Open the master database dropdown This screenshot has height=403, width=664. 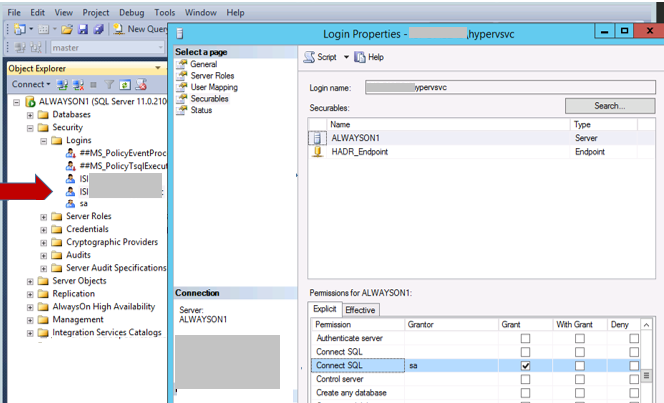coord(108,47)
